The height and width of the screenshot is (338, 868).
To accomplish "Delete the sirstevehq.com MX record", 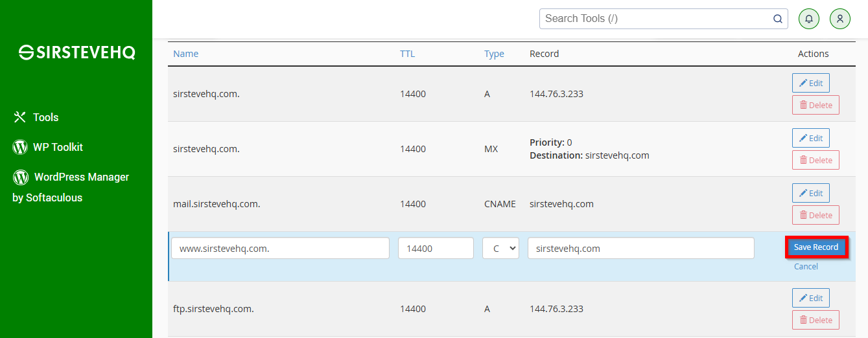I will [x=815, y=160].
